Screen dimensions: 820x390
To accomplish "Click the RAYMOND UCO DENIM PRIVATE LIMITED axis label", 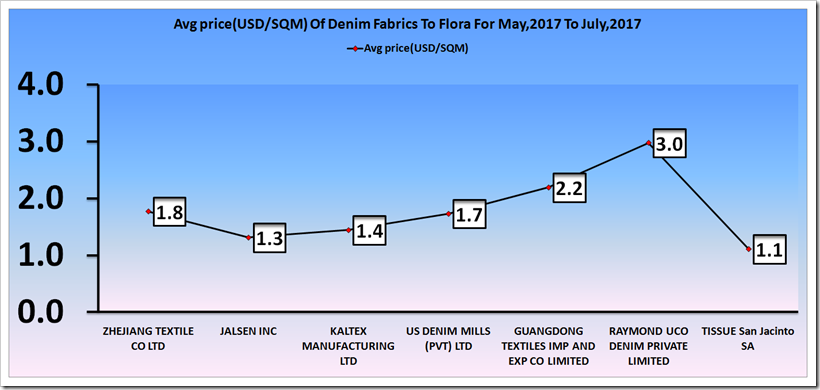I will pos(648,346).
